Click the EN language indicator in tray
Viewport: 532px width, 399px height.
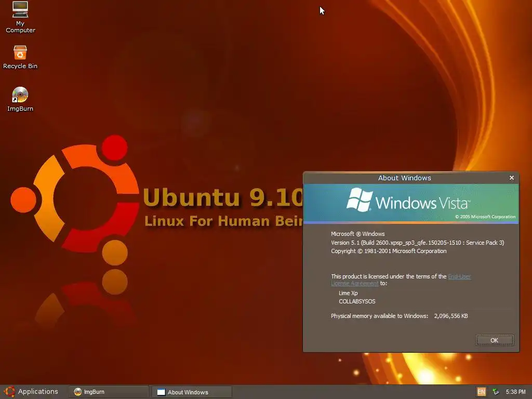tap(481, 392)
